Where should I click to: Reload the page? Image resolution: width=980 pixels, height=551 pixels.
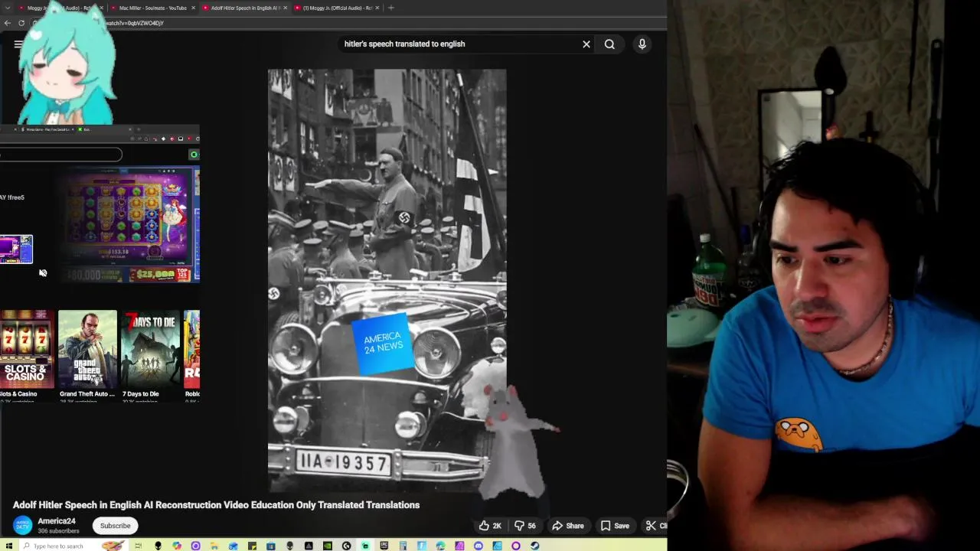click(x=21, y=23)
